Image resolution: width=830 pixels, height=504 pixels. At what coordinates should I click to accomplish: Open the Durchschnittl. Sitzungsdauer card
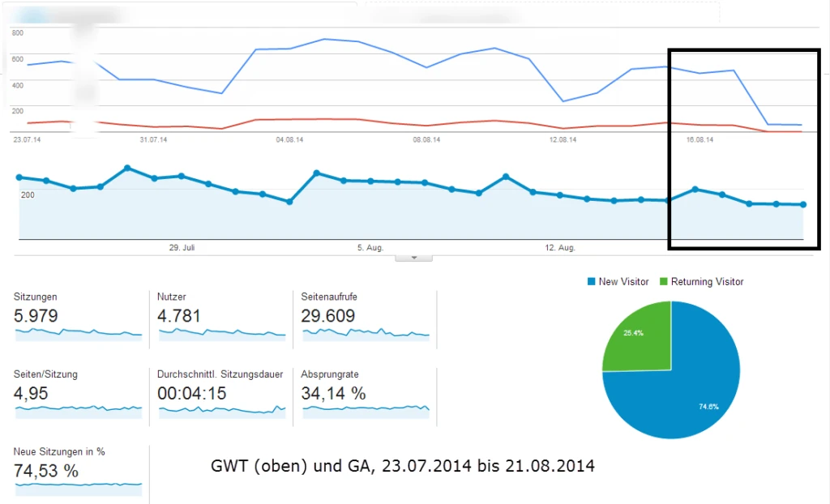pyautogui.click(x=221, y=396)
